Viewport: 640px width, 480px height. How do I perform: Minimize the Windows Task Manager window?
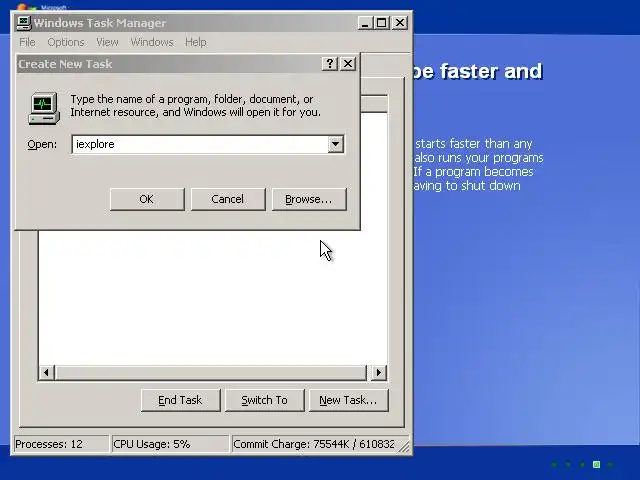365,23
